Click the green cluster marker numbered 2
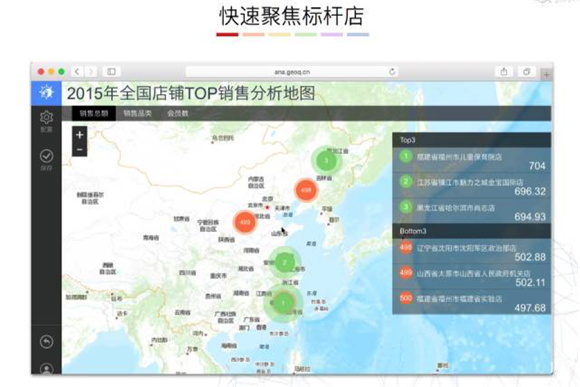The height and width of the screenshot is (387, 580). 284,262
